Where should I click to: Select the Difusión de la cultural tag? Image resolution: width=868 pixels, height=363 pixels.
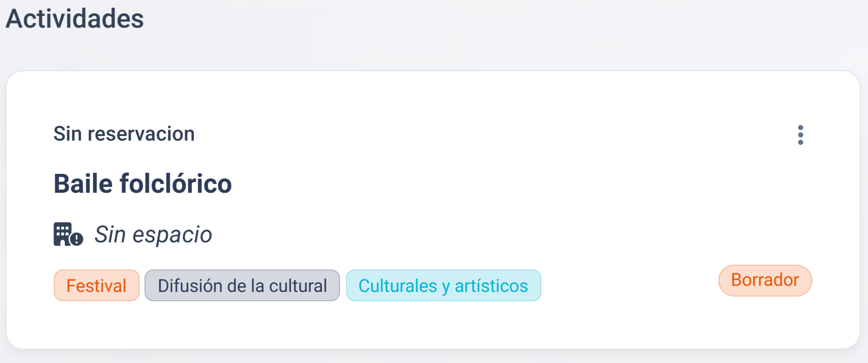(242, 285)
